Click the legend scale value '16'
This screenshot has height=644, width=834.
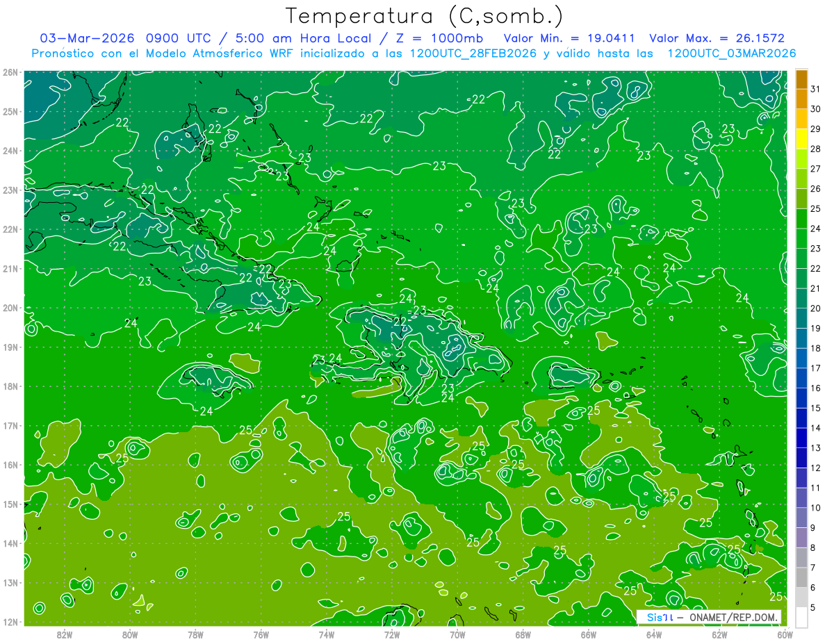coord(815,388)
